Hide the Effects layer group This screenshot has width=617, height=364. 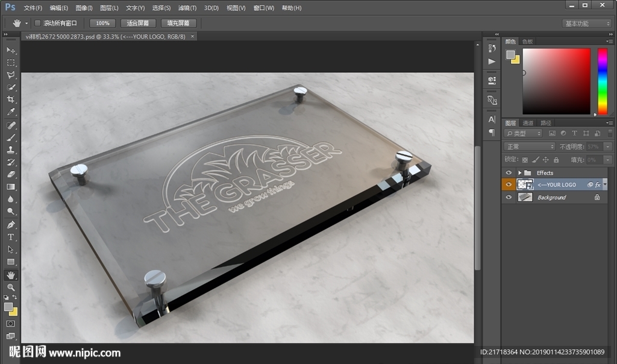tap(509, 173)
